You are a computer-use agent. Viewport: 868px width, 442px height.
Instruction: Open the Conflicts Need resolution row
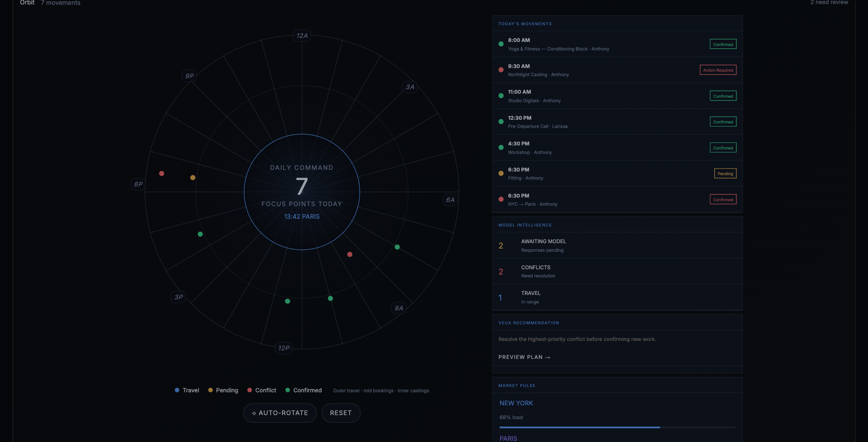pyautogui.click(x=617, y=271)
